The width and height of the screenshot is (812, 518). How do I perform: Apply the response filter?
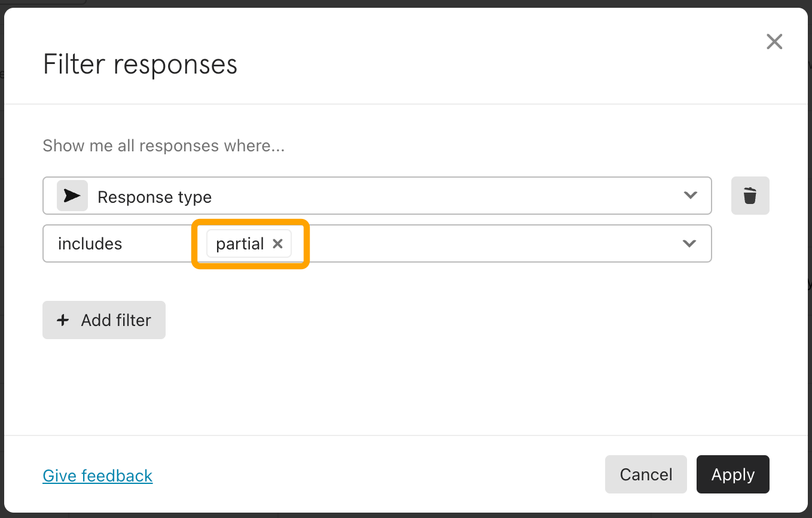pos(733,474)
